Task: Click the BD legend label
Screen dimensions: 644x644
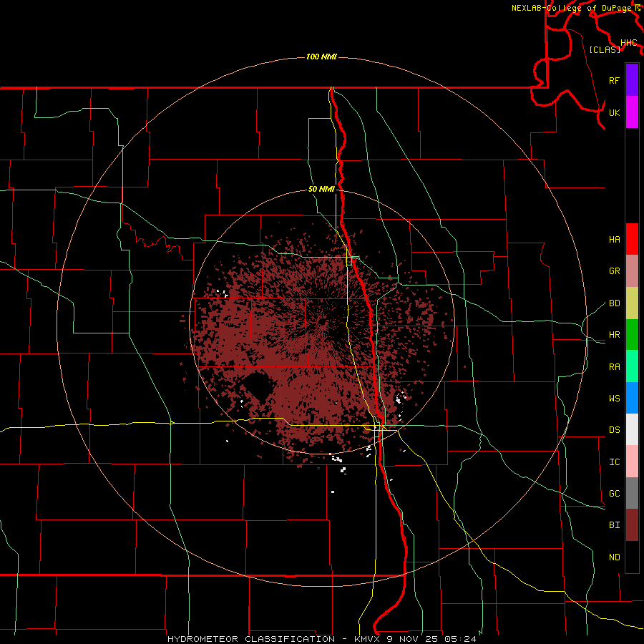Action: (x=614, y=303)
